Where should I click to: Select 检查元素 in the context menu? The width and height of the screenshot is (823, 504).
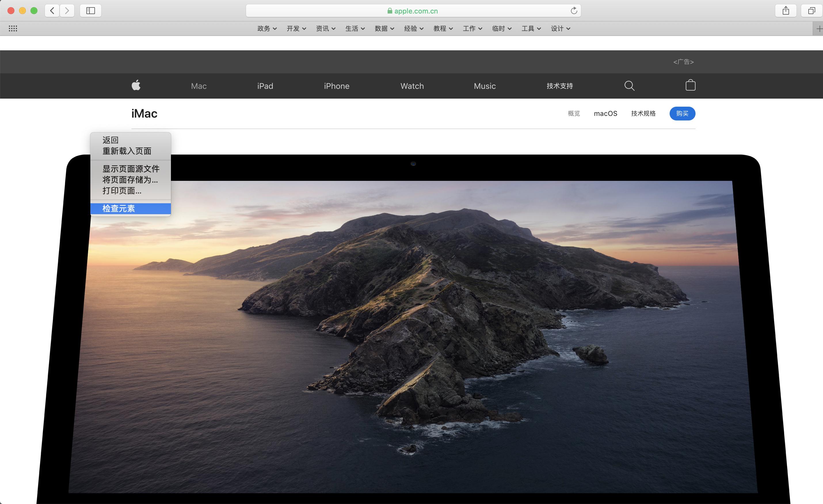pos(119,209)
